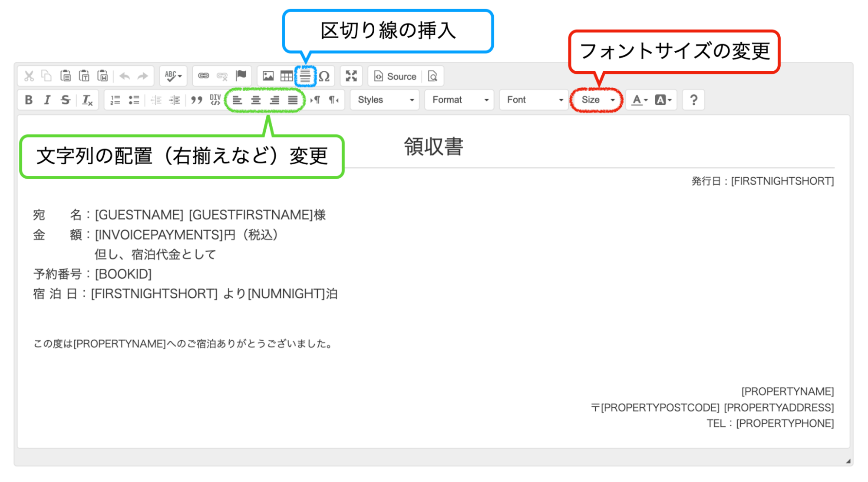This screenshot has height=482, width=868.
Task: Insert a table using the table icon
Action: [287, 76]
